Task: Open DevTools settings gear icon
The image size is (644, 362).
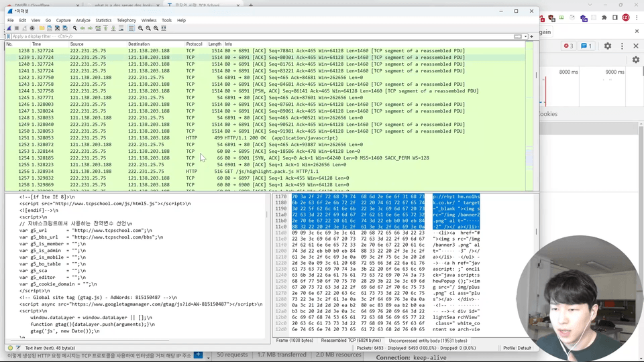Action: coord(608,46)
